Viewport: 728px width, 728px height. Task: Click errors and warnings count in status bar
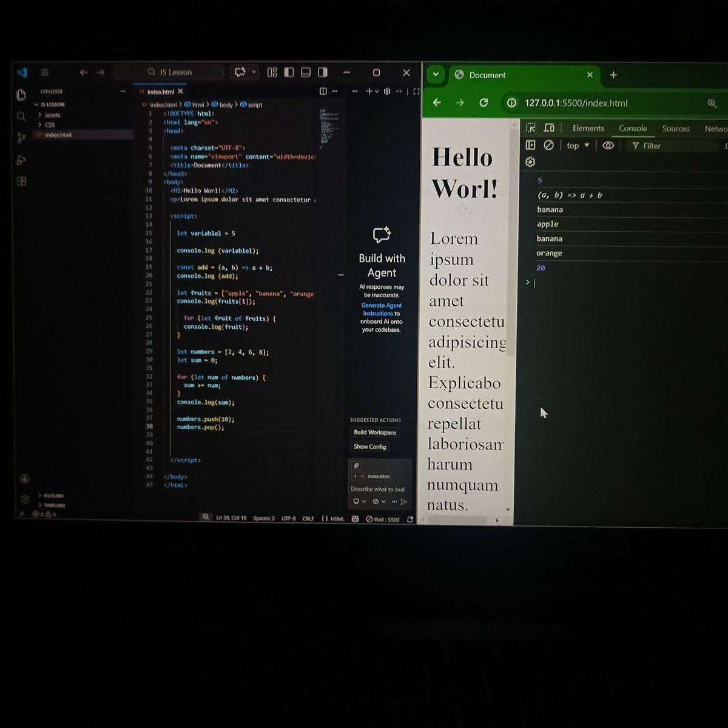pos(44,514)
